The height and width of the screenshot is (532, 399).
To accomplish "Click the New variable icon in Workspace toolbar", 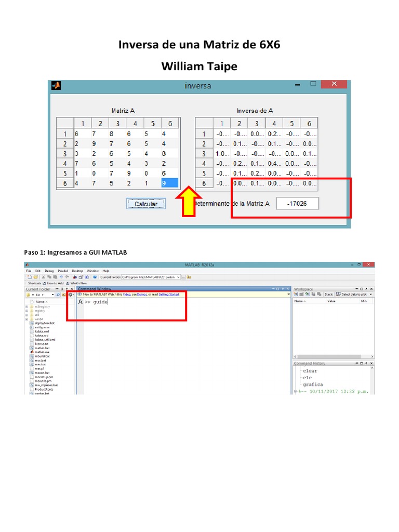I will click(296, 294).
